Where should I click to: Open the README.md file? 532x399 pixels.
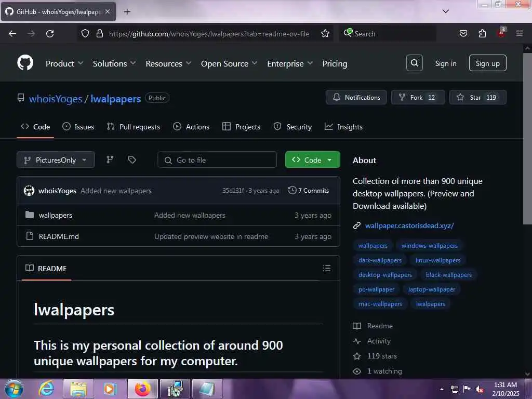point(59,236)
